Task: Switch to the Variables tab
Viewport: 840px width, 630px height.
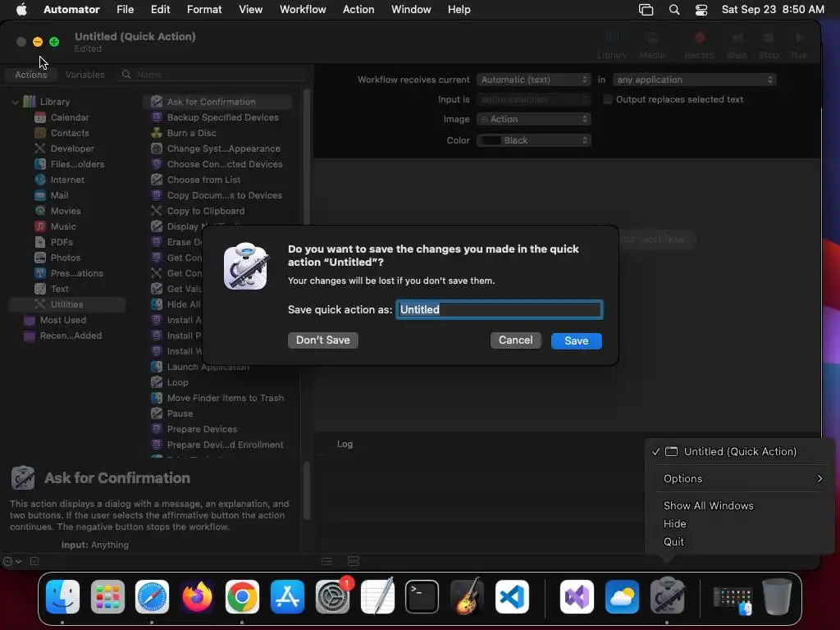Action: [84, 75]
